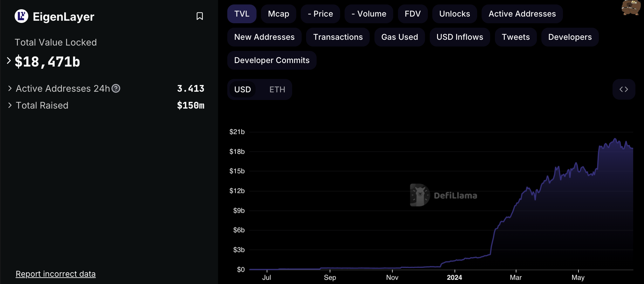Image resolution: width=644 pixels, height=284 pixels.
Task: Toggle the Mcap chart metric
Action: tap(278, 14)
